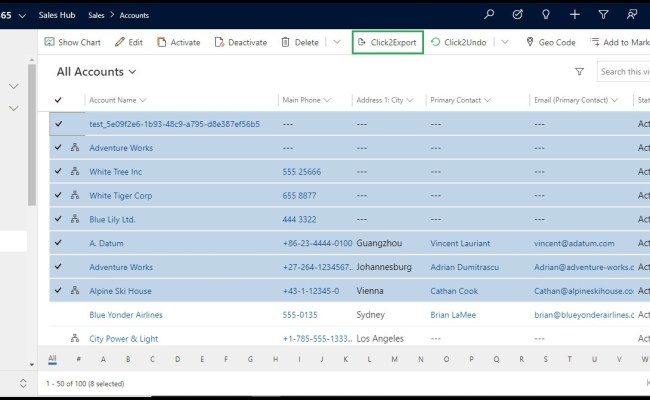Click the sidebar scroll-down arrow
This screenshot has height=400, width=650.
32,365
